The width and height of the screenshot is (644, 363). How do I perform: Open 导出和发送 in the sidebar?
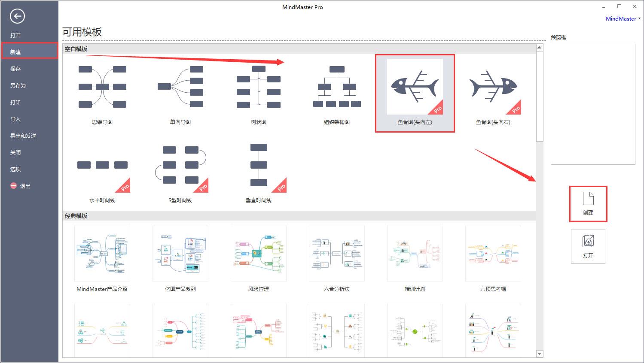pyautogui.click(x=23, y=136)
